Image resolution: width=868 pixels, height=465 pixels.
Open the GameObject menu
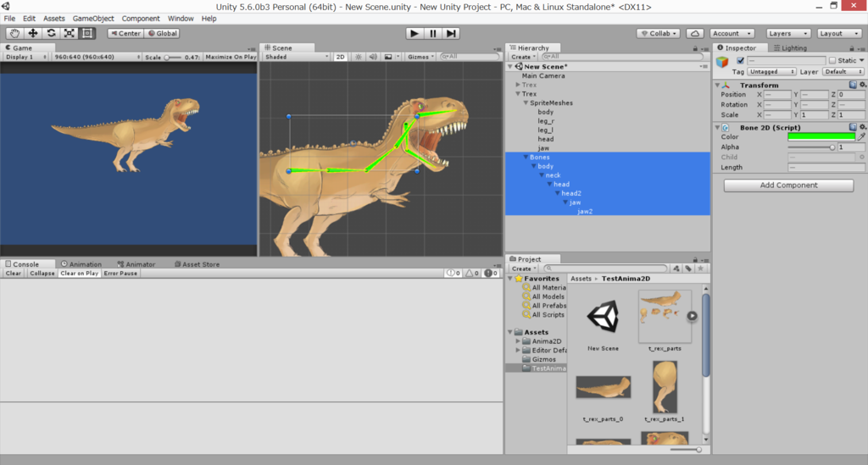93,19
